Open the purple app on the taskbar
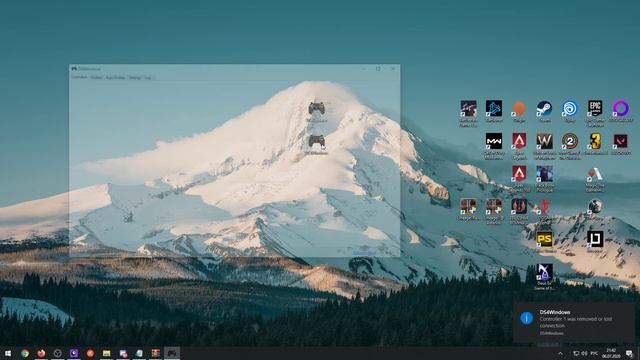640x360 pixels. [74, 353]
